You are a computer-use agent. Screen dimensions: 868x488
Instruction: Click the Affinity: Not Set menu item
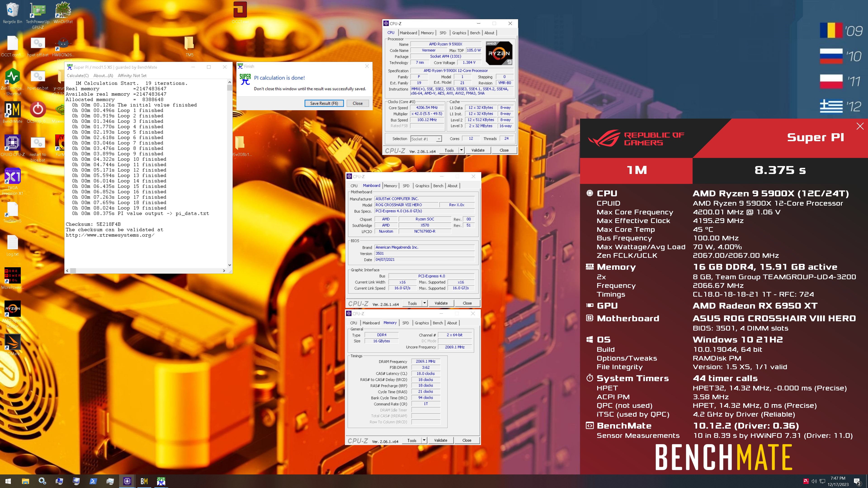pyautogui.click(x=132, y=76)
